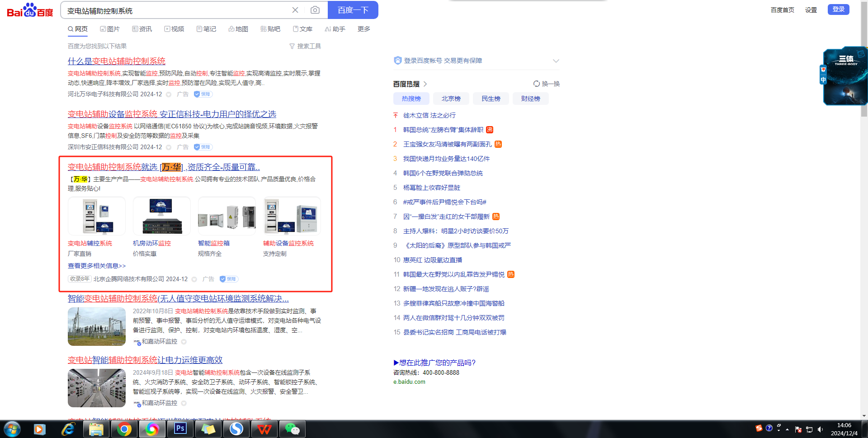Click the camera image search icon
This screenshot has width=868, height=438.
tap(315, 10)
